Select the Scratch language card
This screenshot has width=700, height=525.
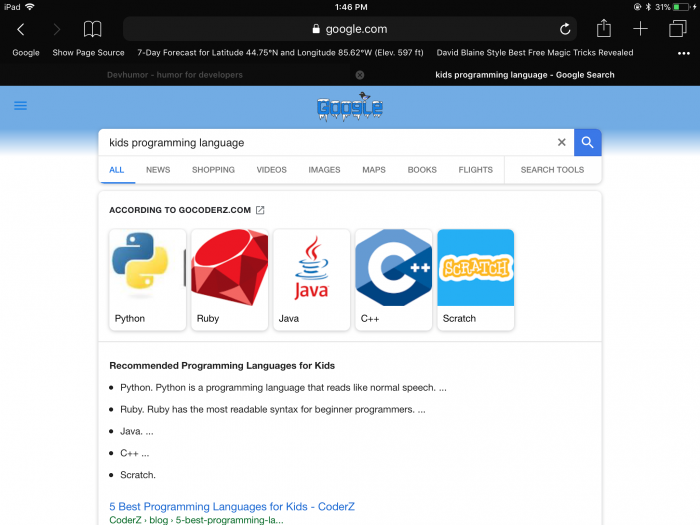(476, 280)
